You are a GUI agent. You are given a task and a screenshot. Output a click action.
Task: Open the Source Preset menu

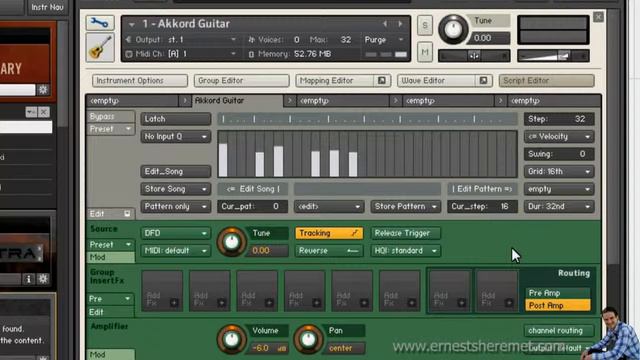[x=111, y=244]
